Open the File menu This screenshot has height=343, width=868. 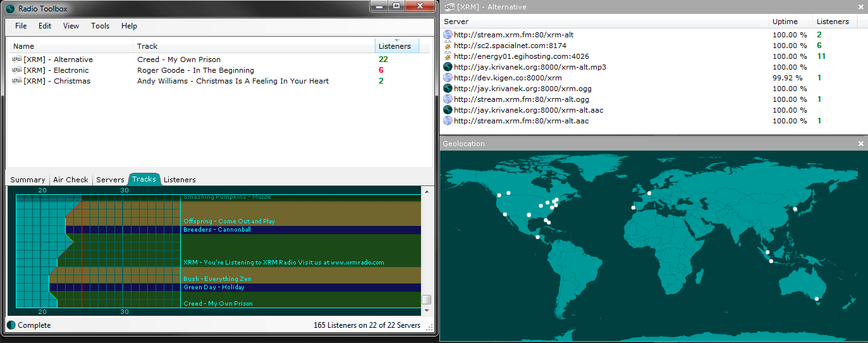[21, 26]
